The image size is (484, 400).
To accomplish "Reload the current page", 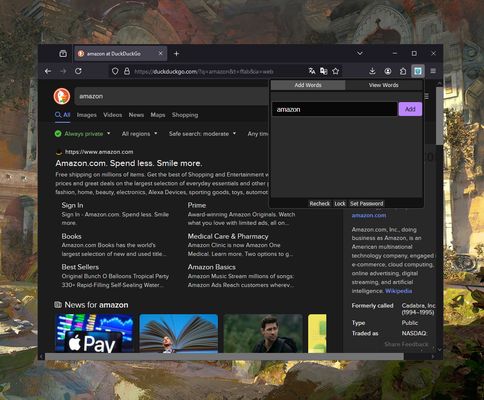I will tap(78, 71).
